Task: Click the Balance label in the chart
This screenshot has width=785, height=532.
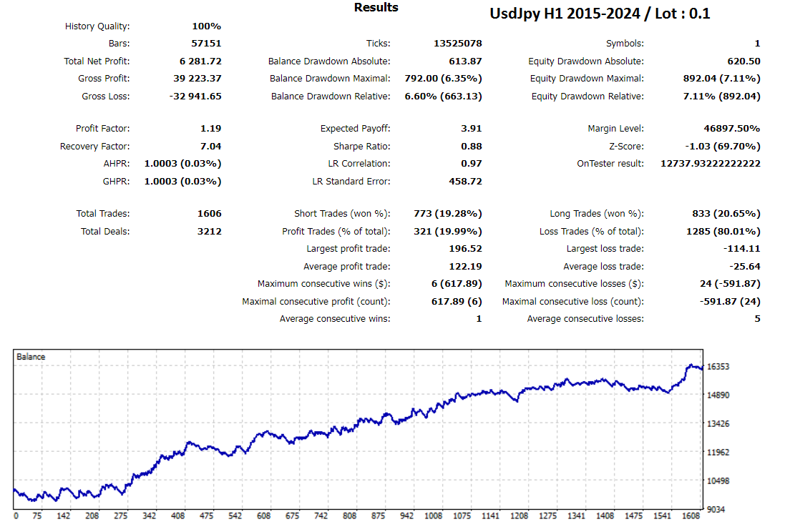Action: [x=31, y=357]
